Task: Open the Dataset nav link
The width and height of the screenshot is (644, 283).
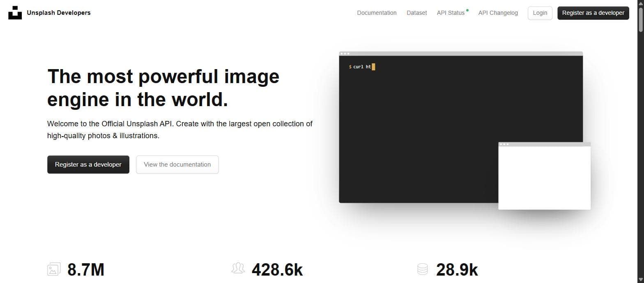Action: pyautogui.click(x=416, y=13)
